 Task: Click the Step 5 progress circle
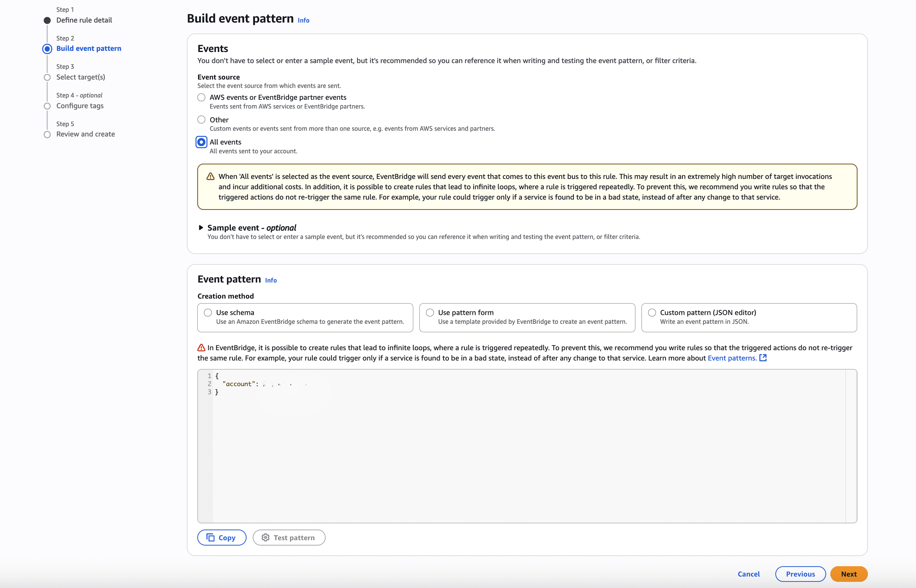pos(47,134)
